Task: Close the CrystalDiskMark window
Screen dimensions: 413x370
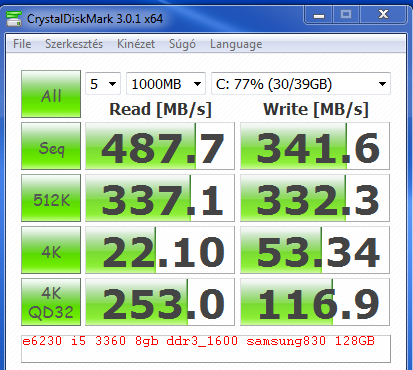Action: (383, 15)
